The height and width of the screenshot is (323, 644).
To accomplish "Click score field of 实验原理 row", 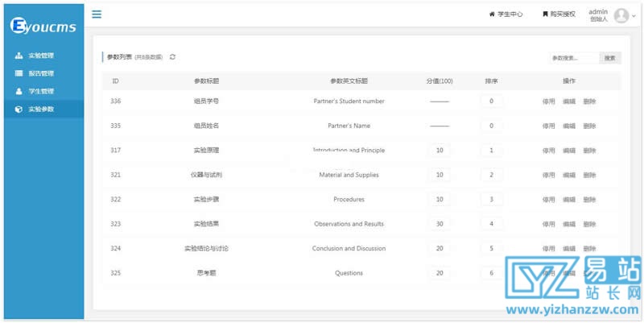I will point(440,151).
